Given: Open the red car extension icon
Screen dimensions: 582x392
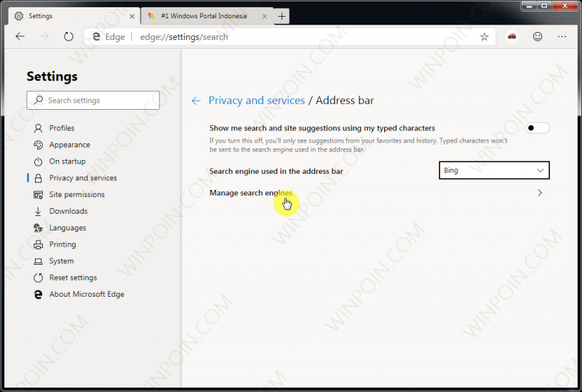Looking at the screenshot, I should (x=512, y=36).
